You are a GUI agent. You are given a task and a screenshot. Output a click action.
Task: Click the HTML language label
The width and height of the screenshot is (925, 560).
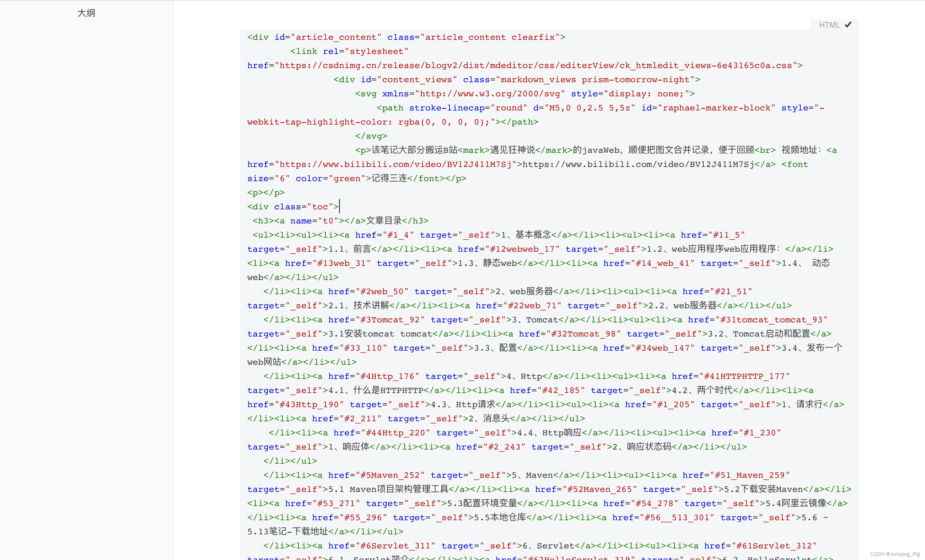(829, 25)
